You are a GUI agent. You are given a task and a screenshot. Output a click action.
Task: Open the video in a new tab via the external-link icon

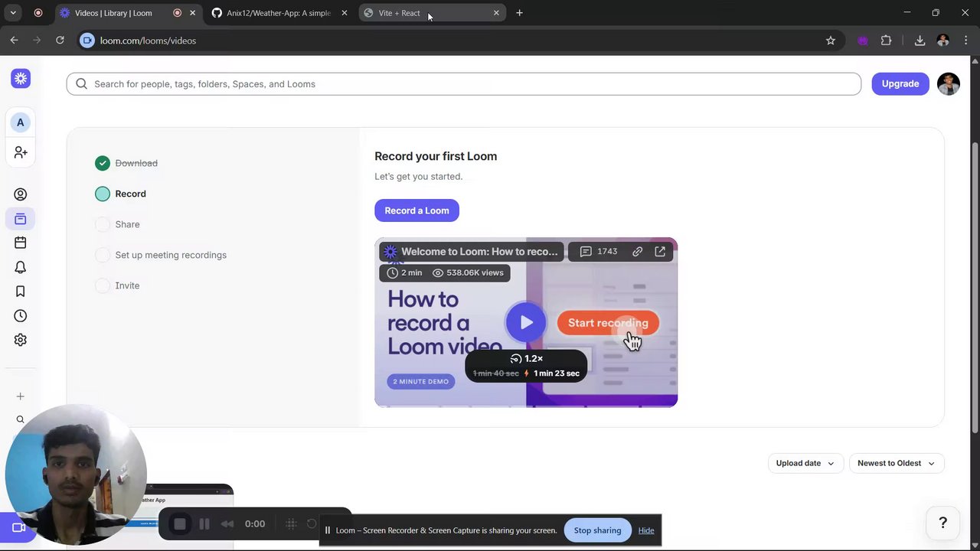click(660, 252)
